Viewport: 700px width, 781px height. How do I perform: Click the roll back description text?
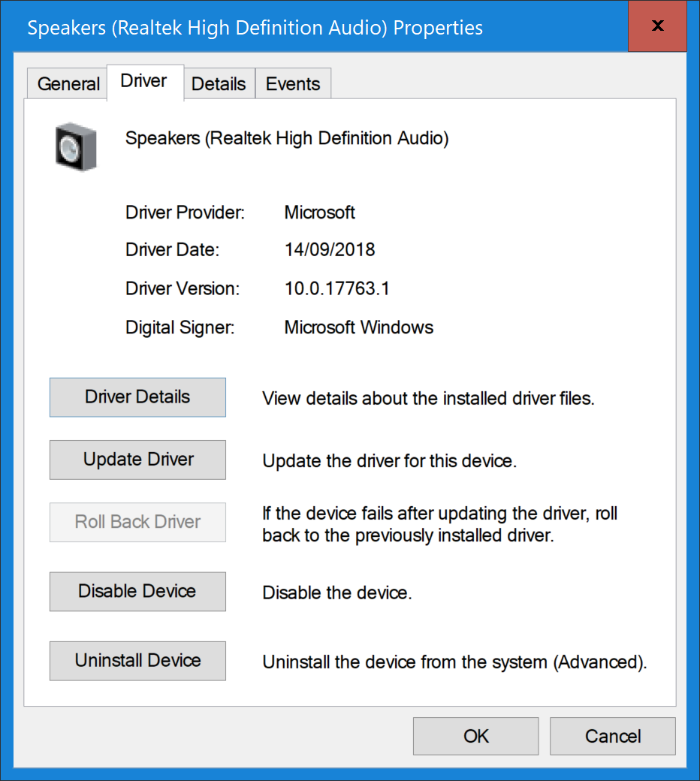pyautogui.click(x=440, y=524)
